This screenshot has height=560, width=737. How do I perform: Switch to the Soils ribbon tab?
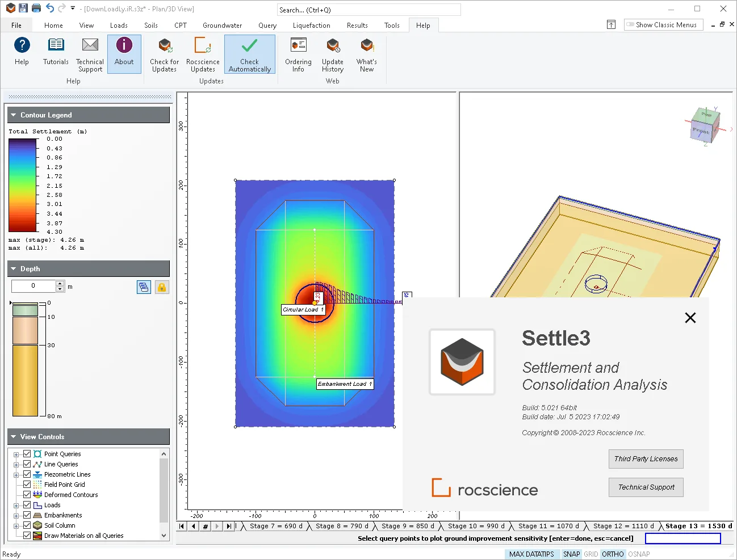click(151, 26)
